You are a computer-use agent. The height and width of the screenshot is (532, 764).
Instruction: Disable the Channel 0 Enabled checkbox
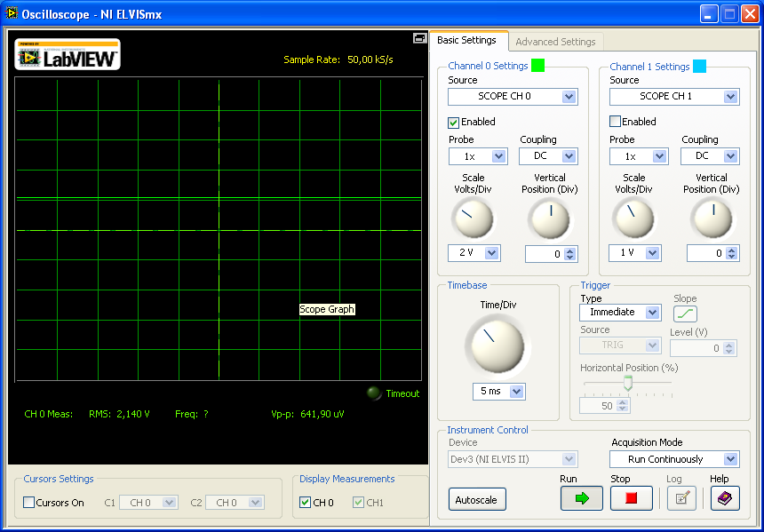(454, 123)
